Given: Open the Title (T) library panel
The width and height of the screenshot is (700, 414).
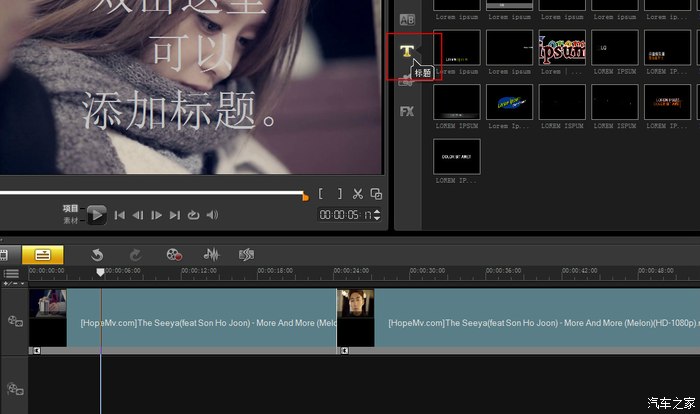Looking at the screenshot, I should pyautogui.click(x=406, y=52).
